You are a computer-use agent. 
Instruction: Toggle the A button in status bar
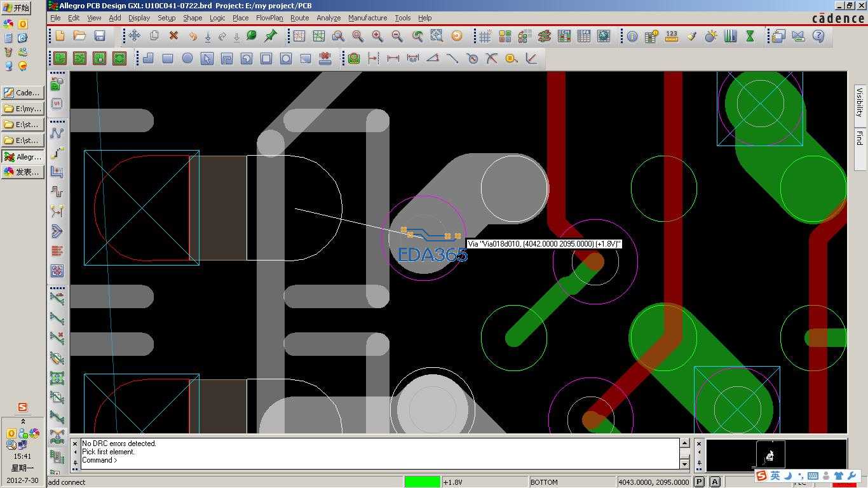pyautogui.click(x=714, y=482)
